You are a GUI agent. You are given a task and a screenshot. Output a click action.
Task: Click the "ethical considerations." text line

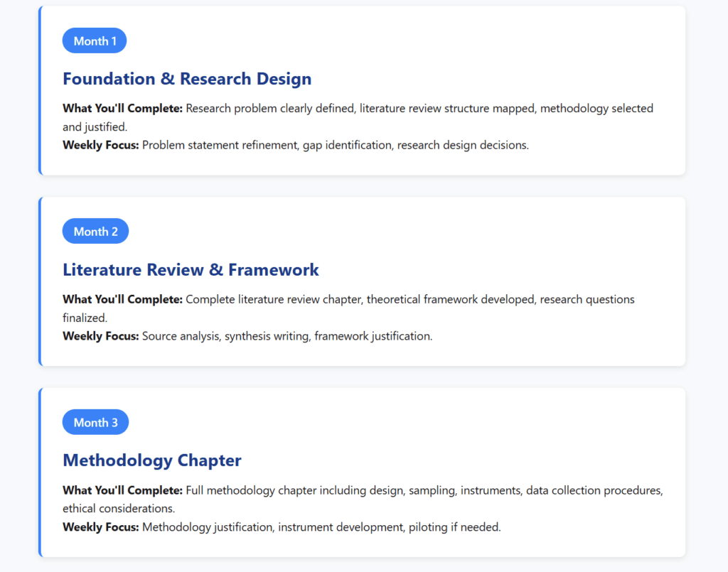pos(117,509)
